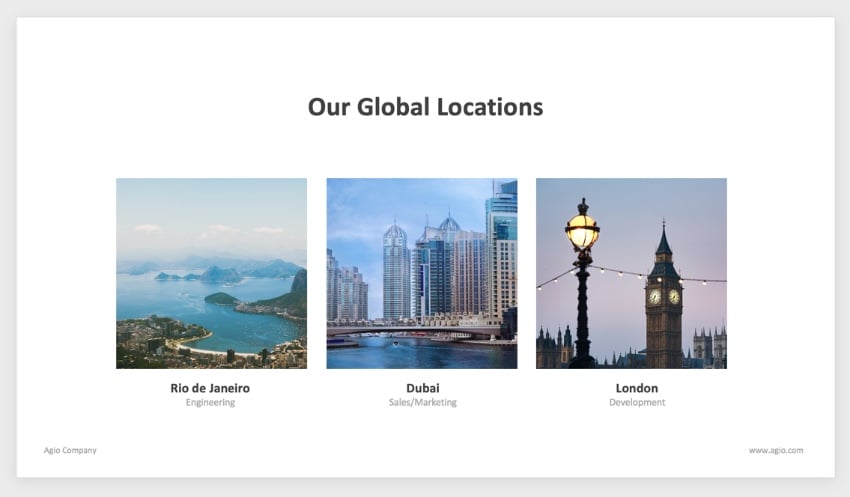Viewport: 850px width, 497px height.
Task: Click the glowing street lamp in London photo
Action: (583, 229)
